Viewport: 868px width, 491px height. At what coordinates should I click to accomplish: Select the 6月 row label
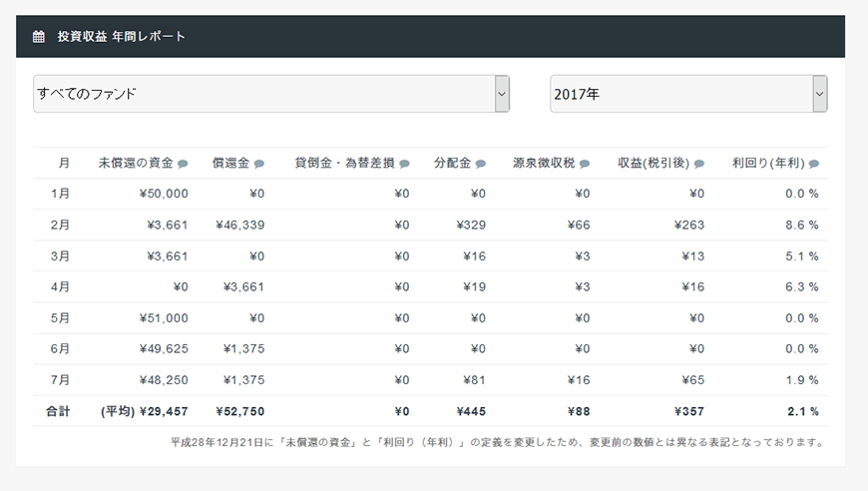coord(60,348)
